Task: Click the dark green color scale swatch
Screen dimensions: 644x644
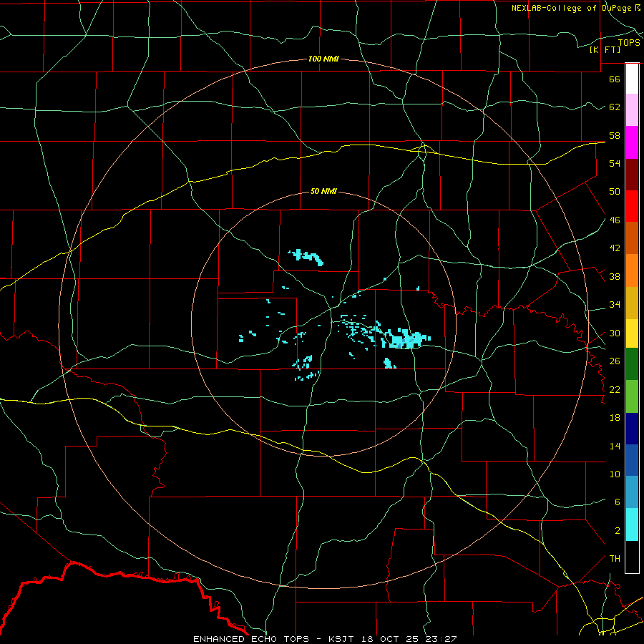Action: tap(632, 364)
